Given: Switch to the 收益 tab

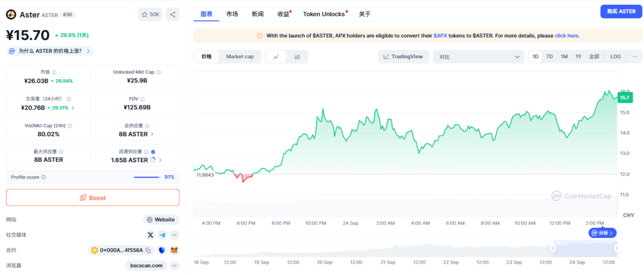Looking at the screenshot, I should click(x=283, y=14).
